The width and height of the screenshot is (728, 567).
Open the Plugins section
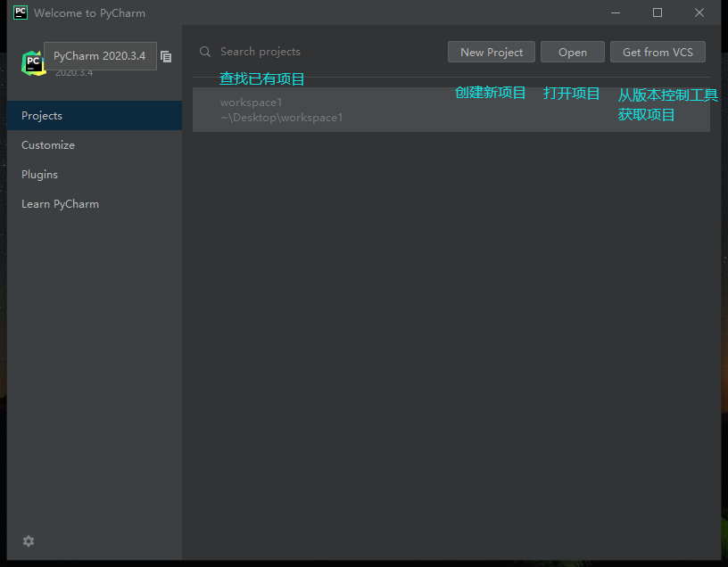(x=39, y=174)
